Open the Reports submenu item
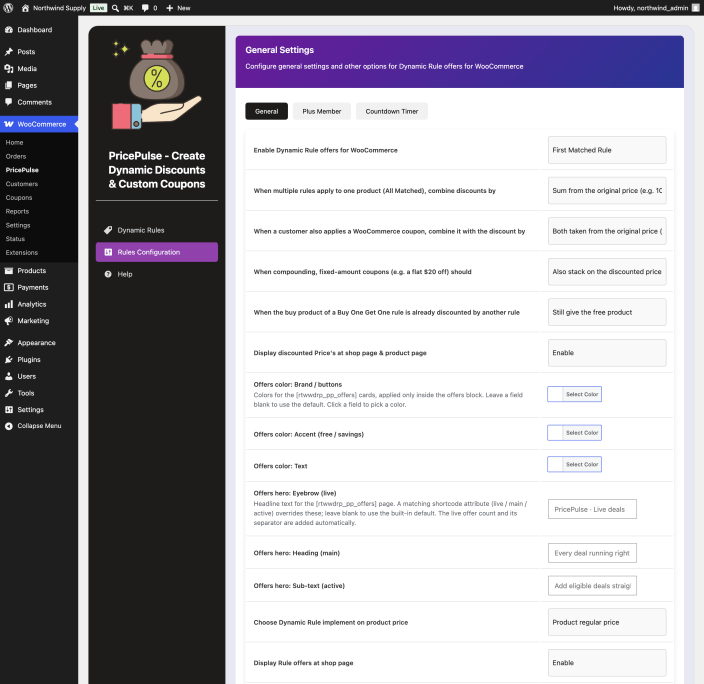The height and width of the screenshot is (684, 704). pyautogui.click(x=17, y=211)
